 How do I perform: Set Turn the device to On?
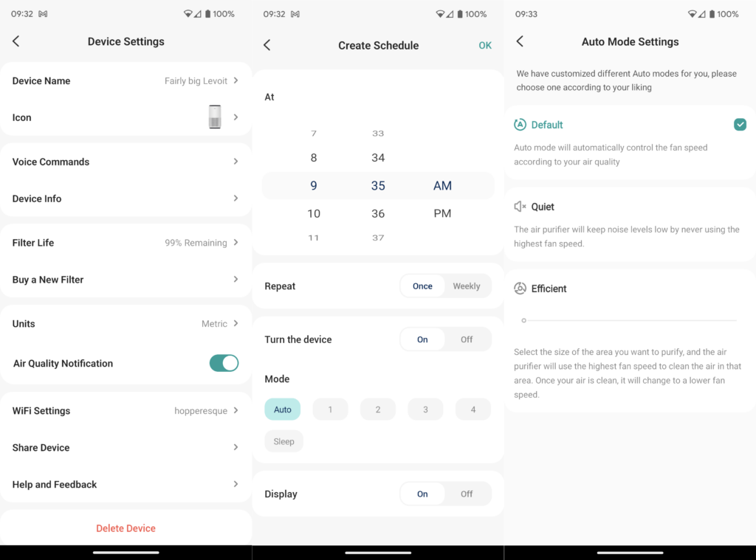coord(422,339)
